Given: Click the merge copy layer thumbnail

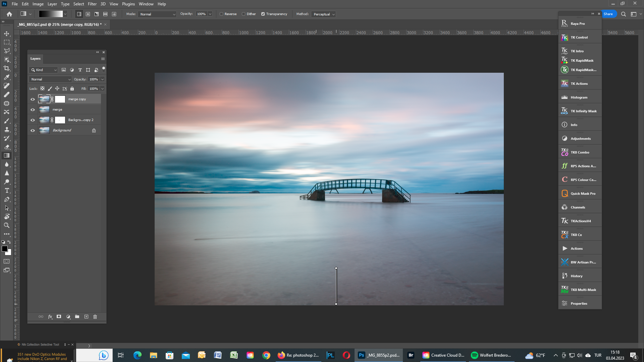Looking at the screenshot, I should click(44, 99).
